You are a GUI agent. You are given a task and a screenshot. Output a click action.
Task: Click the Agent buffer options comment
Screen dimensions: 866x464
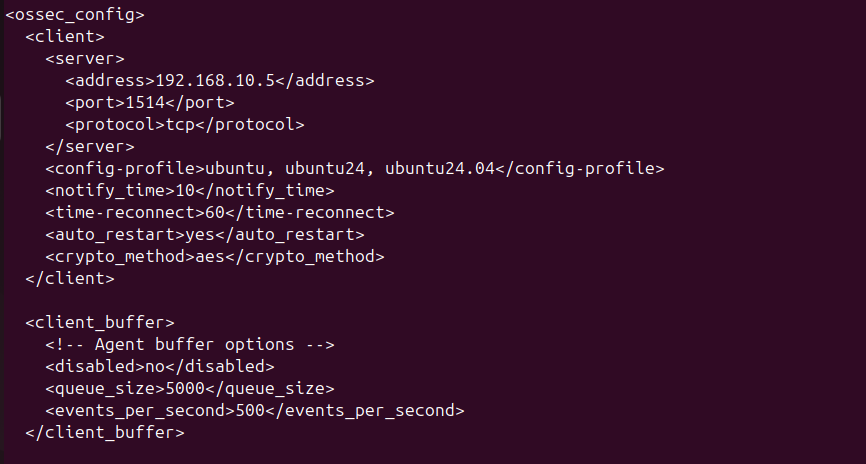tap(190, 344)
